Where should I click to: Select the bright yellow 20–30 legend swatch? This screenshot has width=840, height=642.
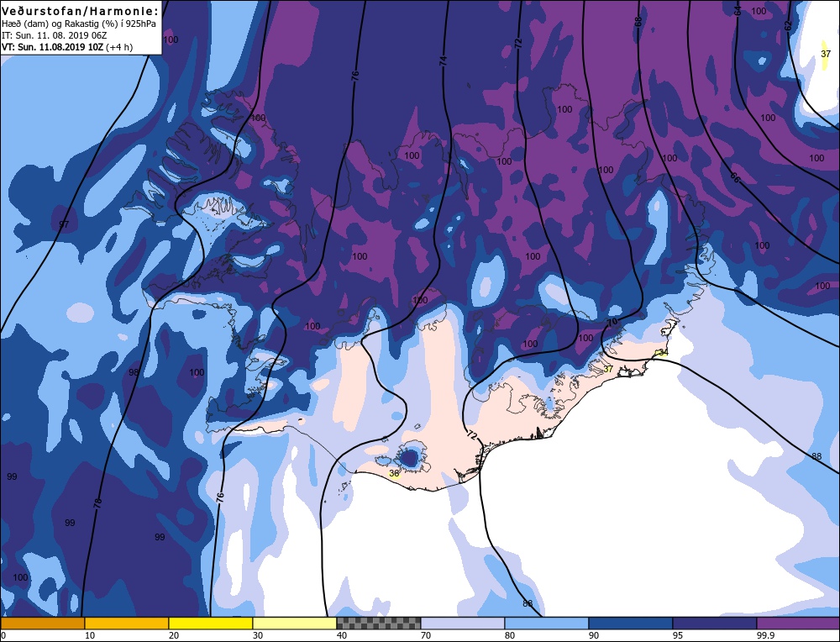click(211, 623)
